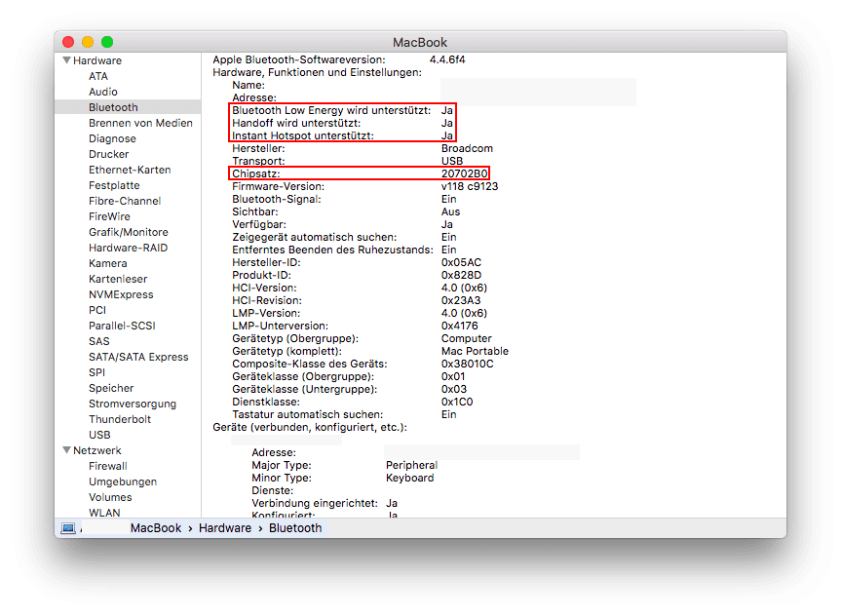Click the Hardware category label

(97, 60)
